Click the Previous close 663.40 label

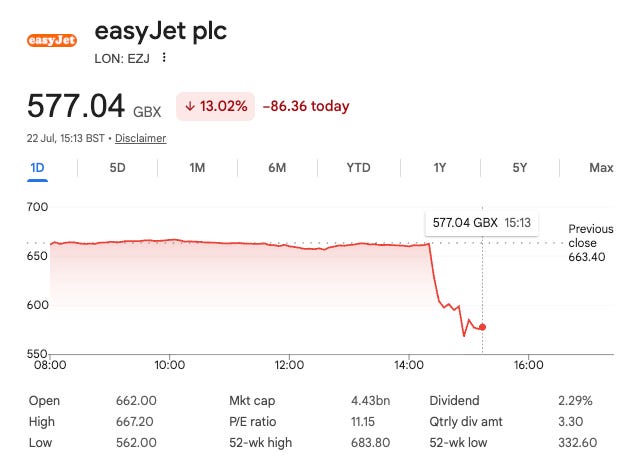click(591, 243)
